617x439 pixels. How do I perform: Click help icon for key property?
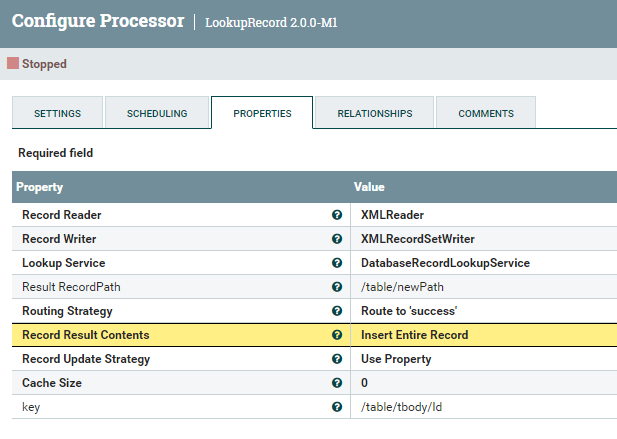pos(337,407)
